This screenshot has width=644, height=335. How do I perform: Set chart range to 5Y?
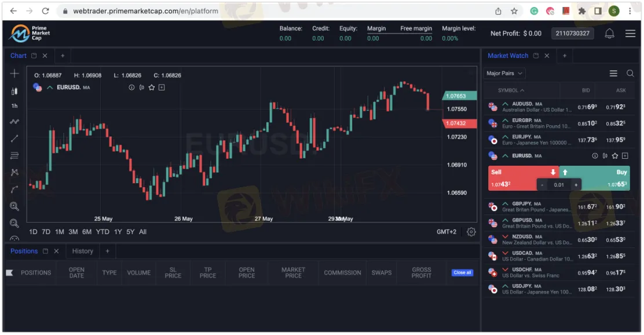130,232
